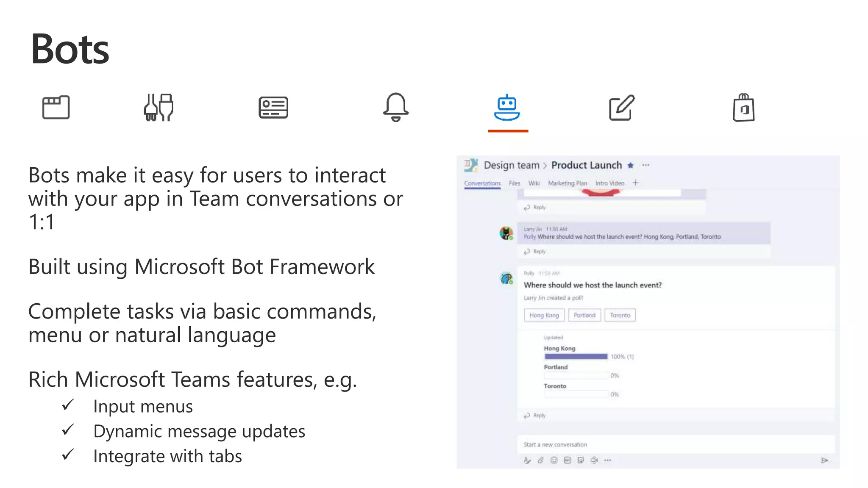Click the Polly bot avatar

(x=506, y=278)
